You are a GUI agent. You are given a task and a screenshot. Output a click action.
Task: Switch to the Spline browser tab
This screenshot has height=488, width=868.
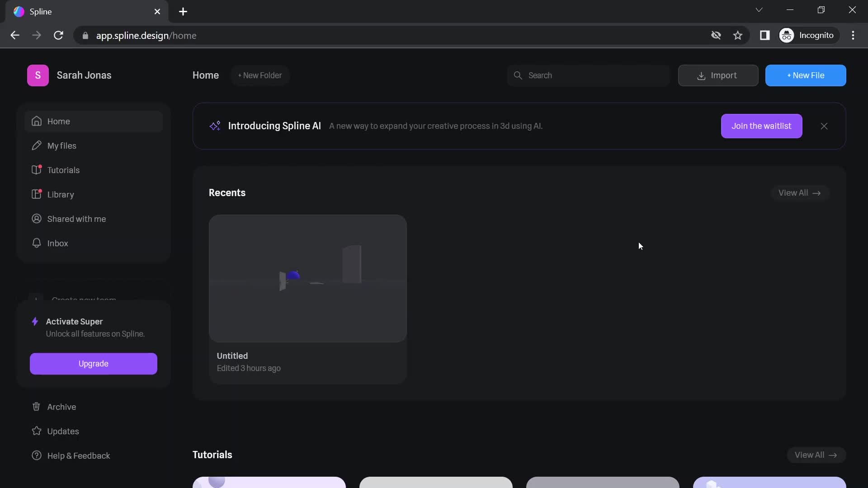coord(68,12)
